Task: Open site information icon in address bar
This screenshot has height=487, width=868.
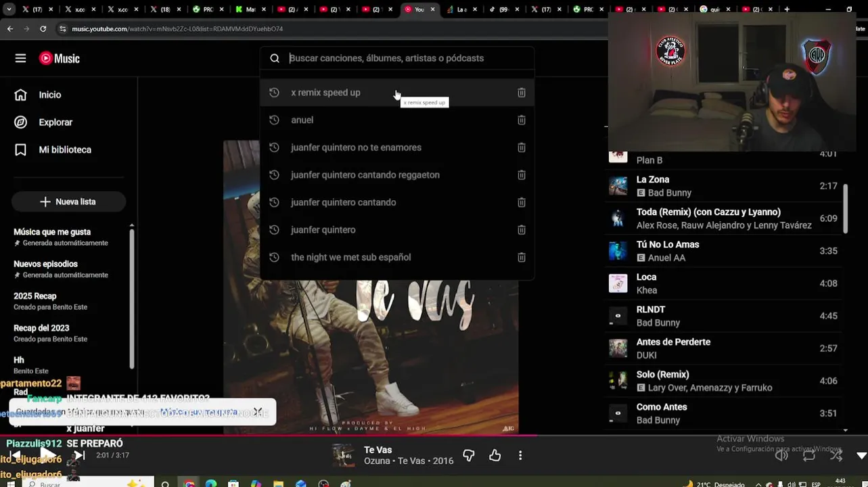Action: pyautogui.click(x=62, y=29)
